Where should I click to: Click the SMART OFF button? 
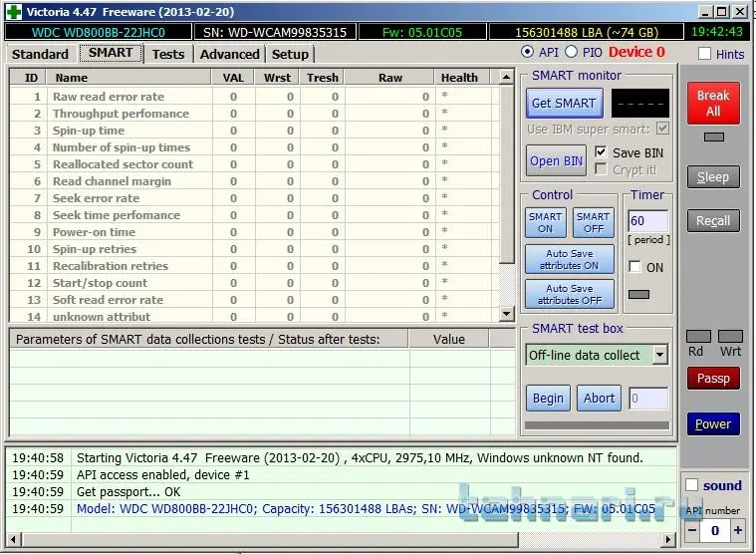tap(593, 223)
